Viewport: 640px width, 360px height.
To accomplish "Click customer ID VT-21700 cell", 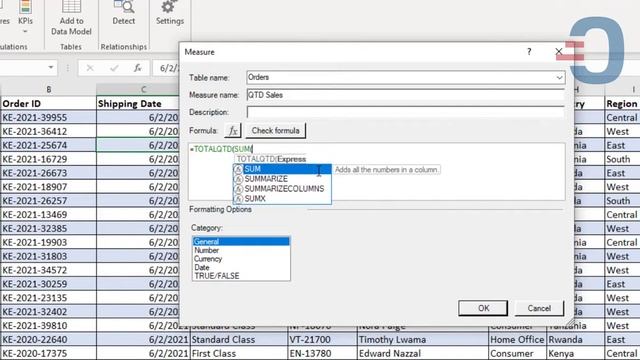I will [322, 340].
